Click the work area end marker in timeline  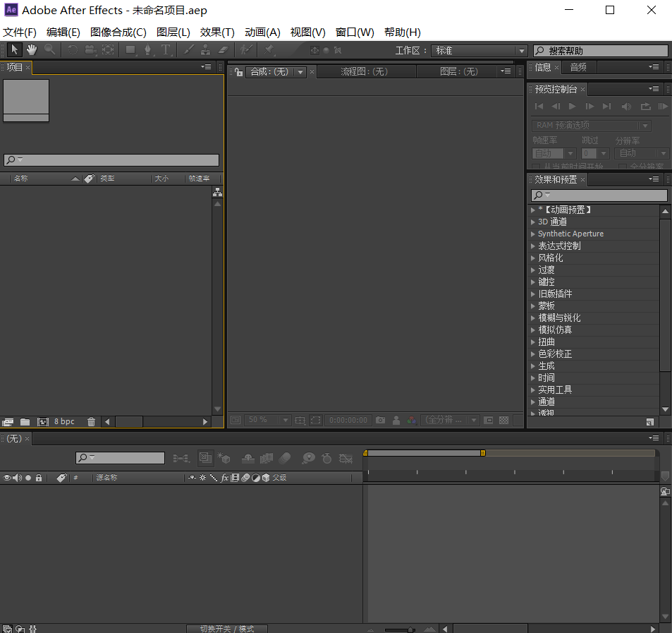(483, 453)
